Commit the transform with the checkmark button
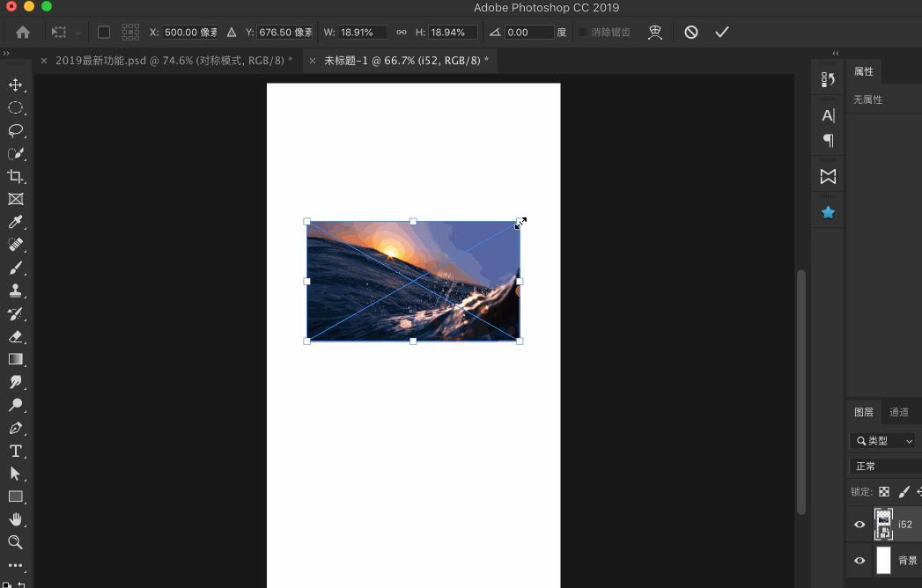This screenshot has height=588, width=922. coord(722,32)
